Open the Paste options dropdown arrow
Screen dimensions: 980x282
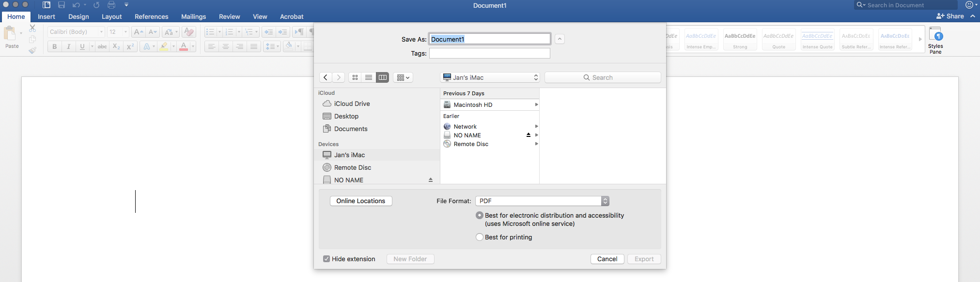coord(21,33)
